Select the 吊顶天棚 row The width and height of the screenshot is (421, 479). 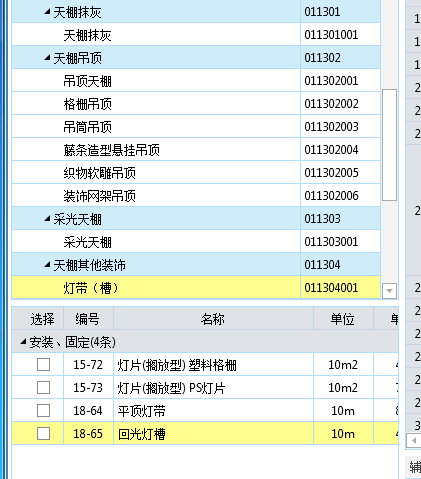click(x=196, y=81)
